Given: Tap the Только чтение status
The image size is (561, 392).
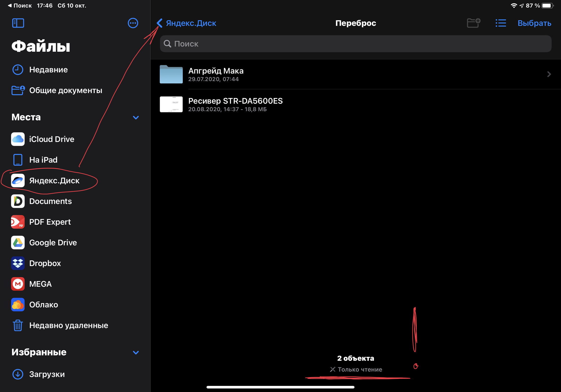Looking at the screenshot, I should pyautogui.click(x=356, y=369).
